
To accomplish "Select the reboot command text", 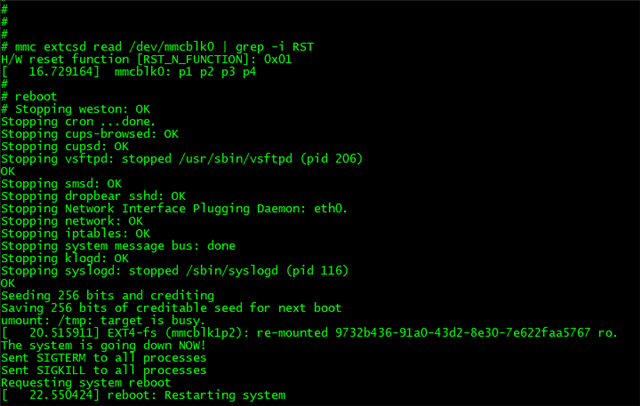I will 36,97.
